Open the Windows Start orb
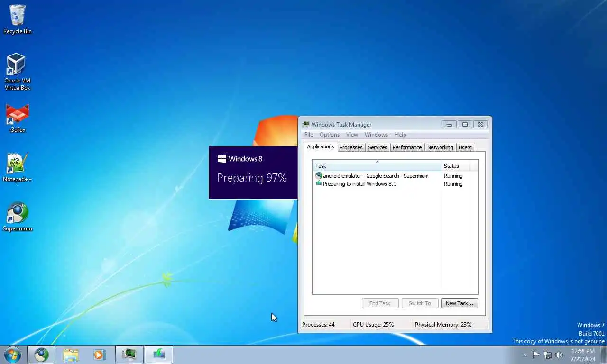 (x=12, y=355)
